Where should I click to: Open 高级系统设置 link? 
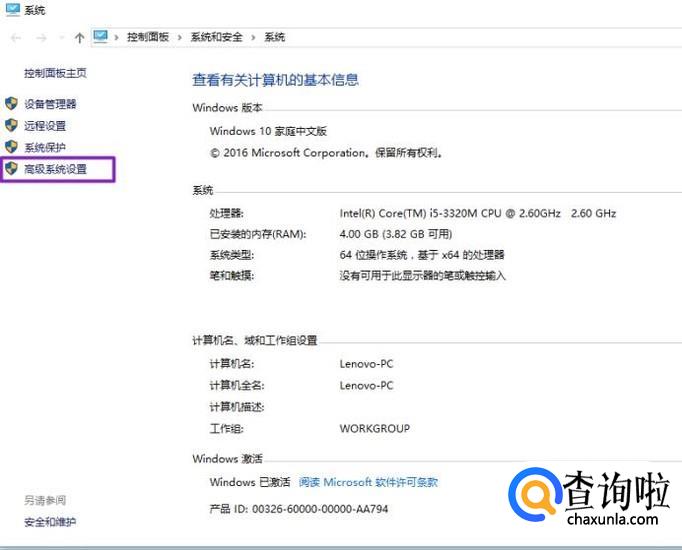[55, 169]
